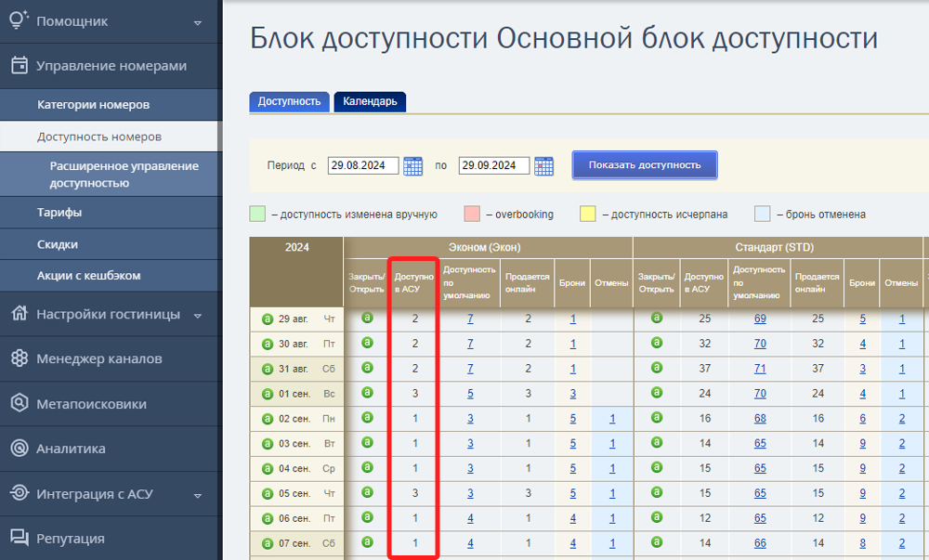Open the Скидки menu item

pyautogui.click(x=110, y=244)
